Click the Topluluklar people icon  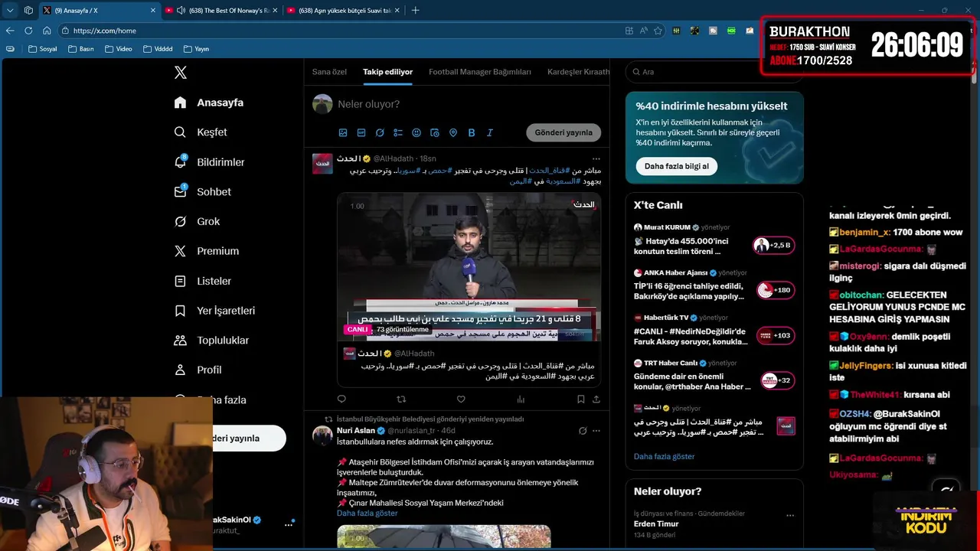coord(180,341)
